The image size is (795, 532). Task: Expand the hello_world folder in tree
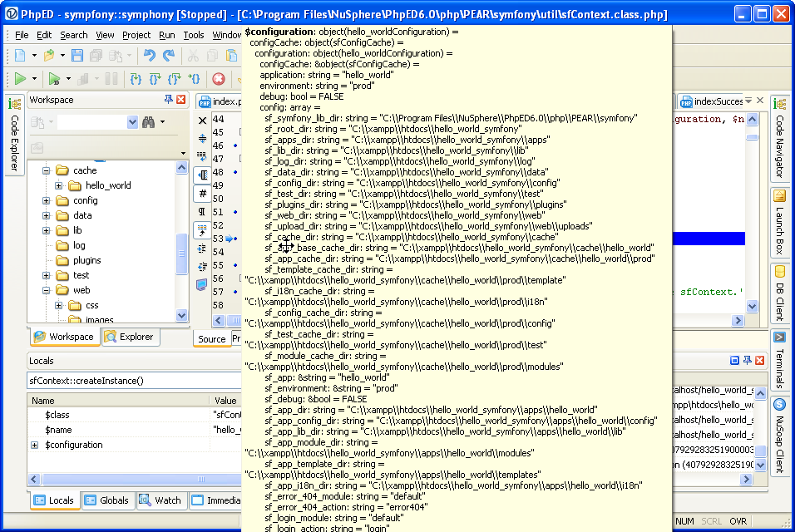tap(59, 185)
